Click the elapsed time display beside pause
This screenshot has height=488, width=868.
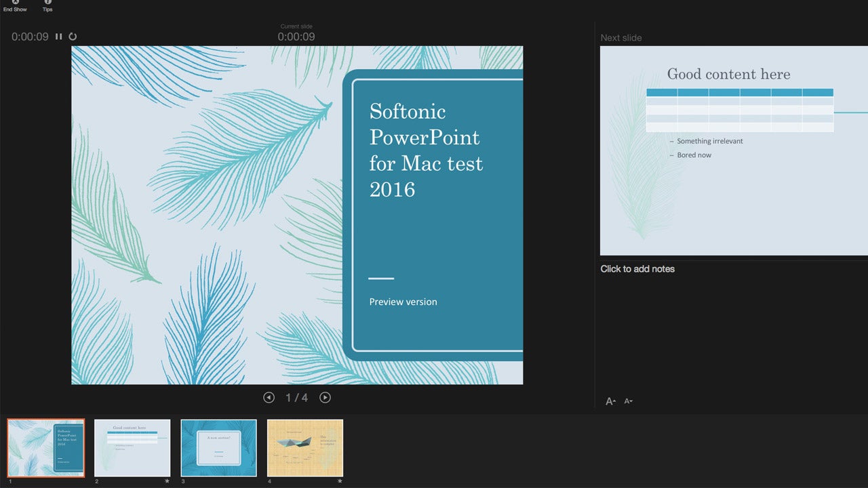(30, 37)
